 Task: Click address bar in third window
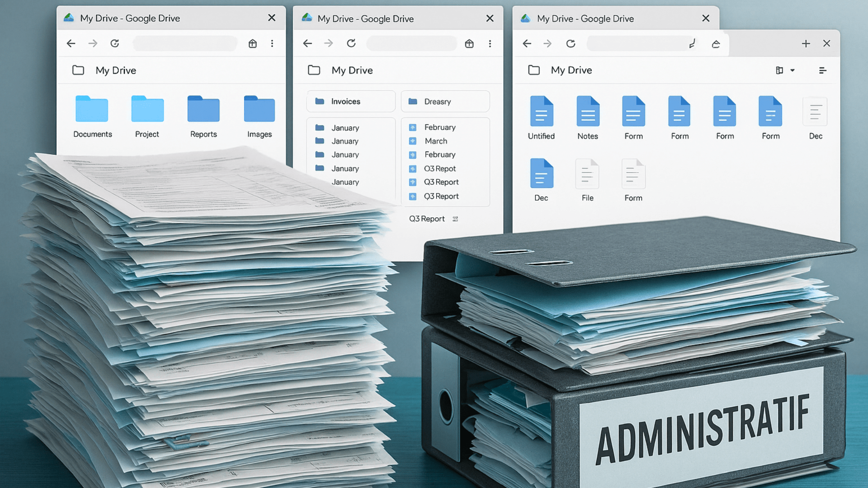tap(637, 43)
